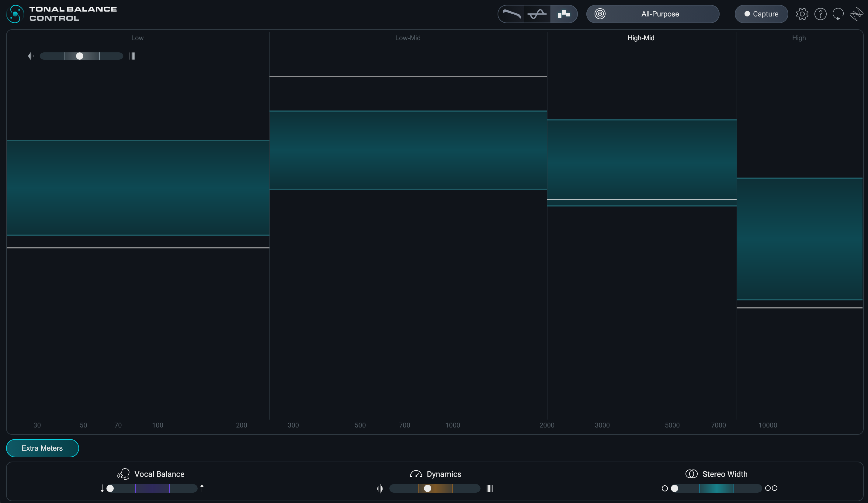This screenshot has height=503, width=868.
Task: Click the High band label
Action: (798, 38)
